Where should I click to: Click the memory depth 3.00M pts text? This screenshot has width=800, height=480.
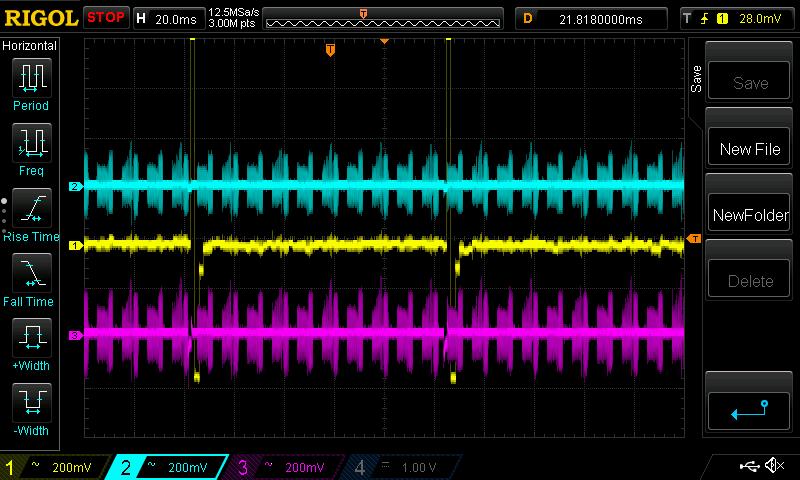pyautogui.click(x=232, y=23)
